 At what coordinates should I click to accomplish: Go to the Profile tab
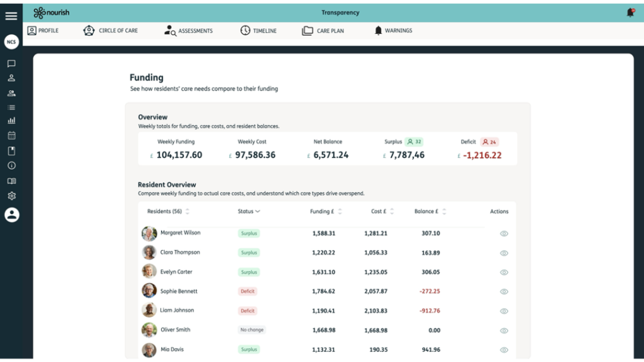click(43, 30)
